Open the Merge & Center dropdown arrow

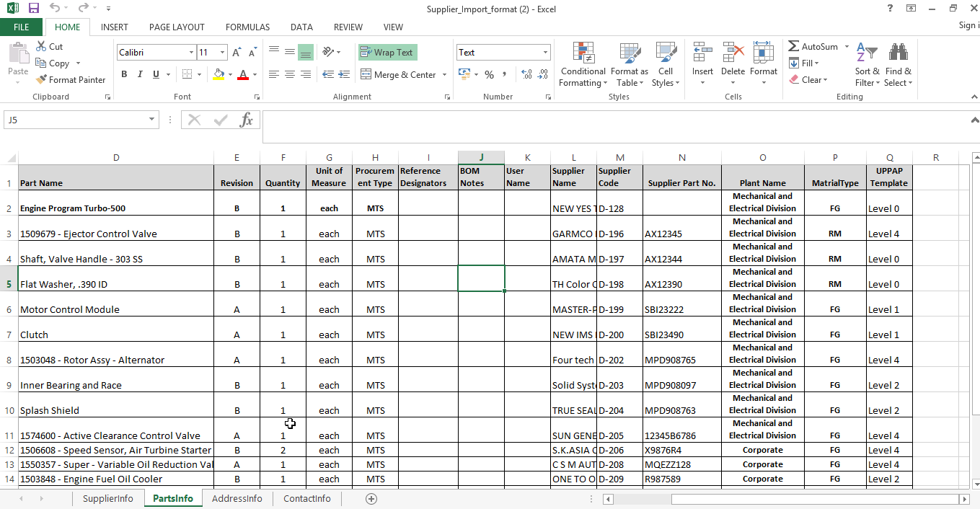(444, 75)
